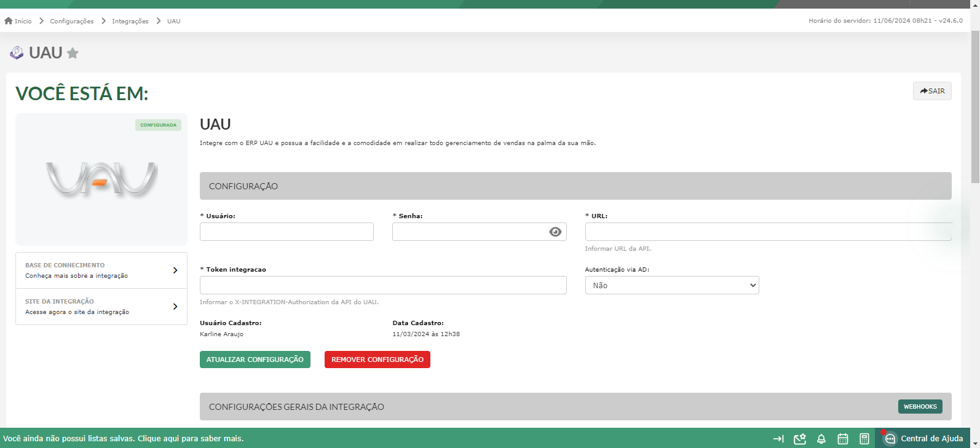Click the home icon in the breadcrumb

click(9, 21)
